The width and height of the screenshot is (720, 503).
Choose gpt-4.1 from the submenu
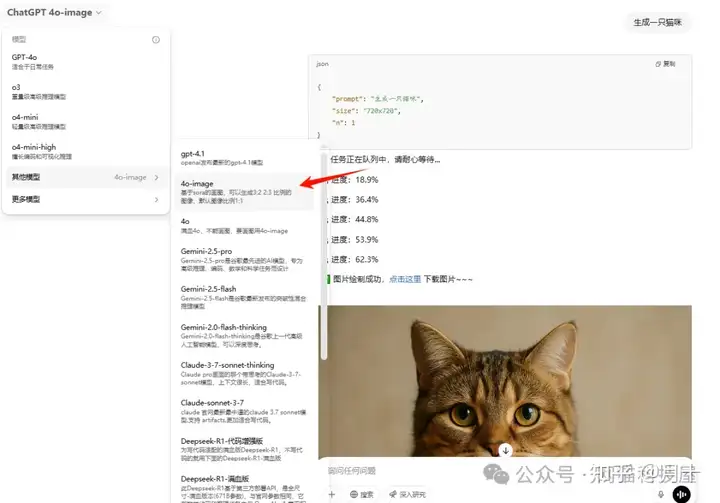click(x=244, y=158)
